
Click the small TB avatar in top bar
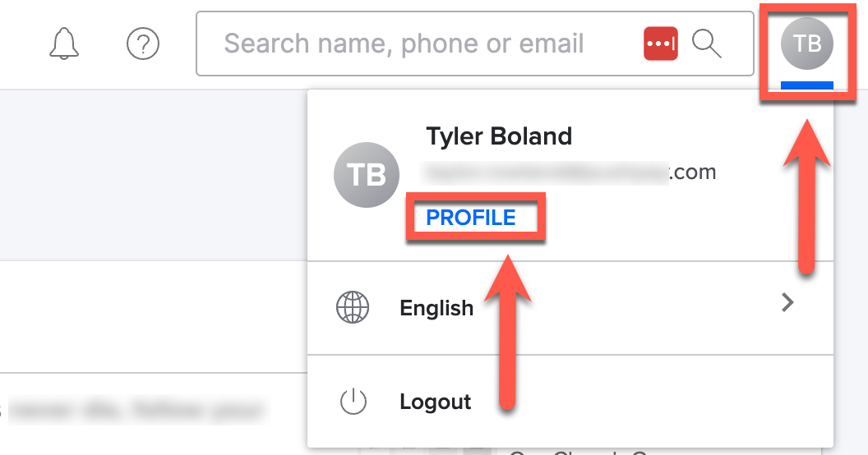(x=806, y=44)
